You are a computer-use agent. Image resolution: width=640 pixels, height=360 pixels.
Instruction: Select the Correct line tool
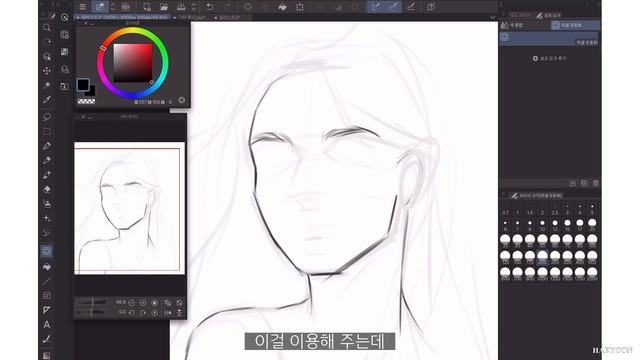pyautogui.click(x=47, y=339)
